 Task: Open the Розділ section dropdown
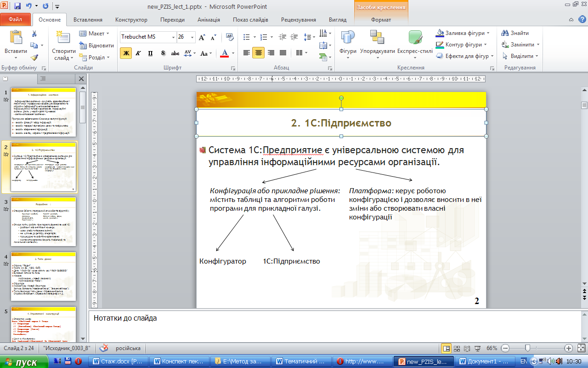(94, 57)
